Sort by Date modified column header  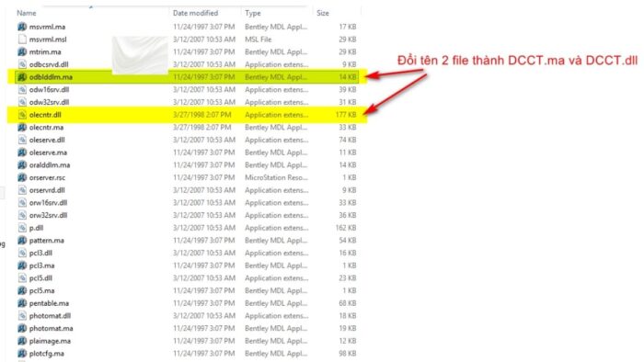point(195,13)
